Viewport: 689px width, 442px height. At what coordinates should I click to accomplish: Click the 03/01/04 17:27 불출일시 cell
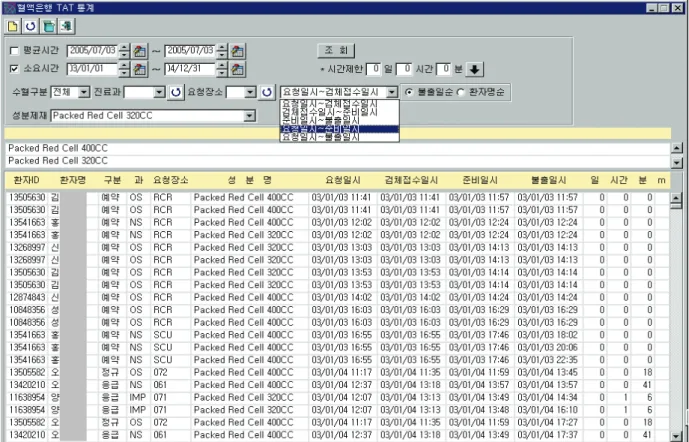click(548, 422)
